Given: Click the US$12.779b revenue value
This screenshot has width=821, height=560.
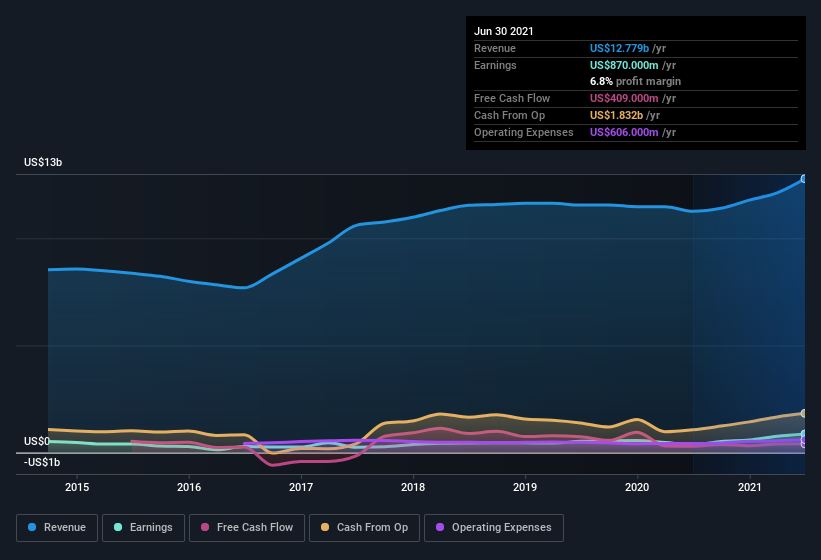Looking at the screenshot, I should click(619, 48).
